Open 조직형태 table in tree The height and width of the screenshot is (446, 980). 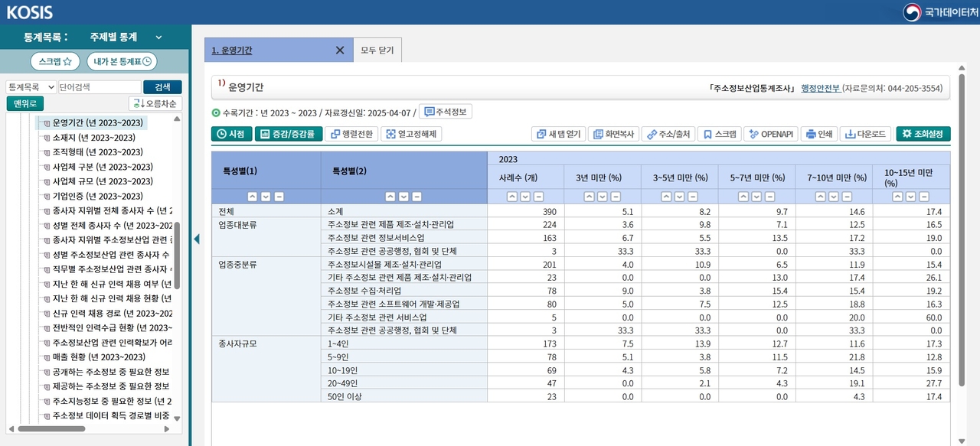tap(97, 152)
